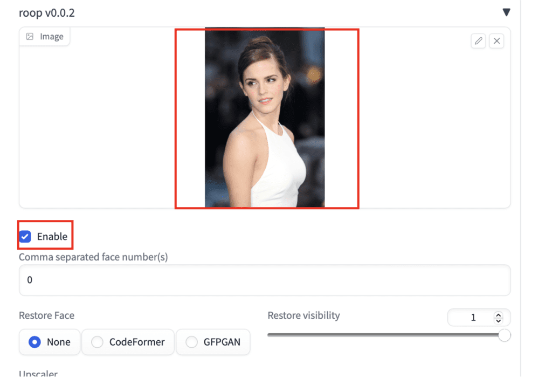Click the Restore visibility slider handle
Image resolution: width=552 pixels, height=392 pixels.
point(505,335)
